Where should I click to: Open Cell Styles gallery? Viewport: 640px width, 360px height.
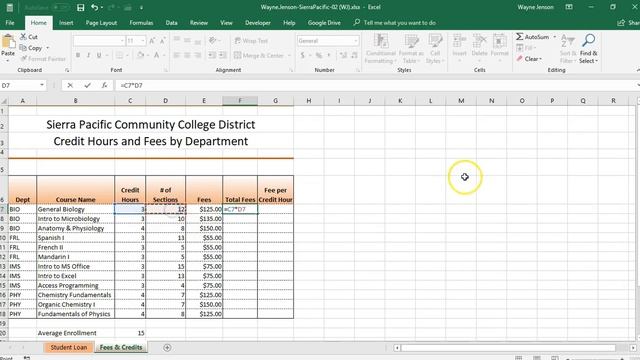coord(435,49)
